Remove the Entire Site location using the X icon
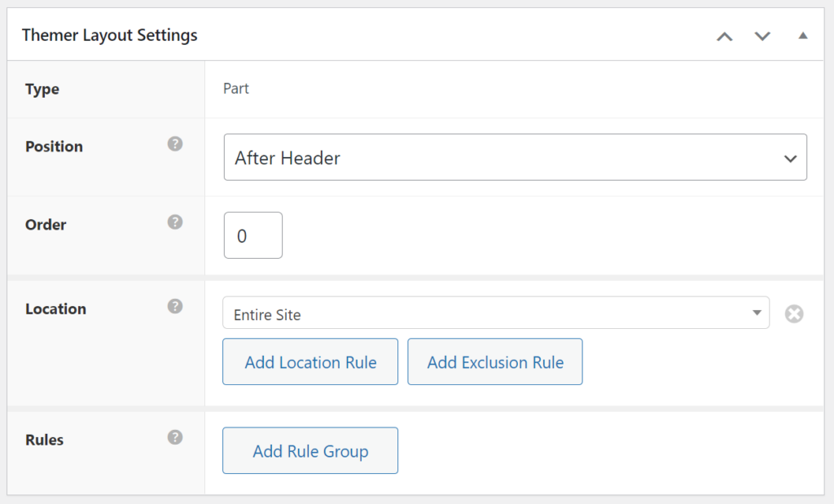834x504 pixels. [x=794, y=313]
